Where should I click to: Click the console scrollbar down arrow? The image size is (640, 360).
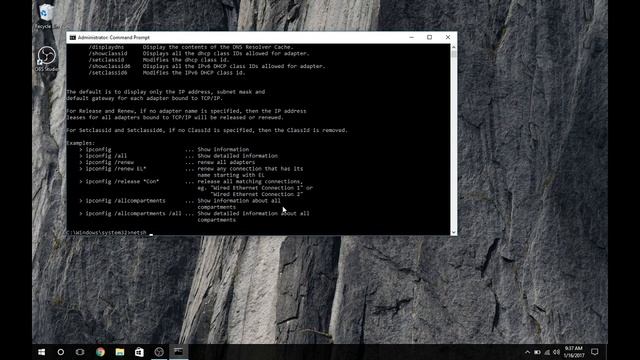pyautogui.click(x=453, y=232)
